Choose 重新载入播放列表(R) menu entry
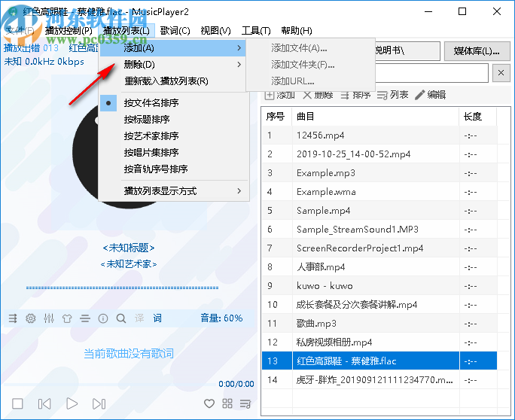This screenshot has width=515, height=420. tap(172, 81)
